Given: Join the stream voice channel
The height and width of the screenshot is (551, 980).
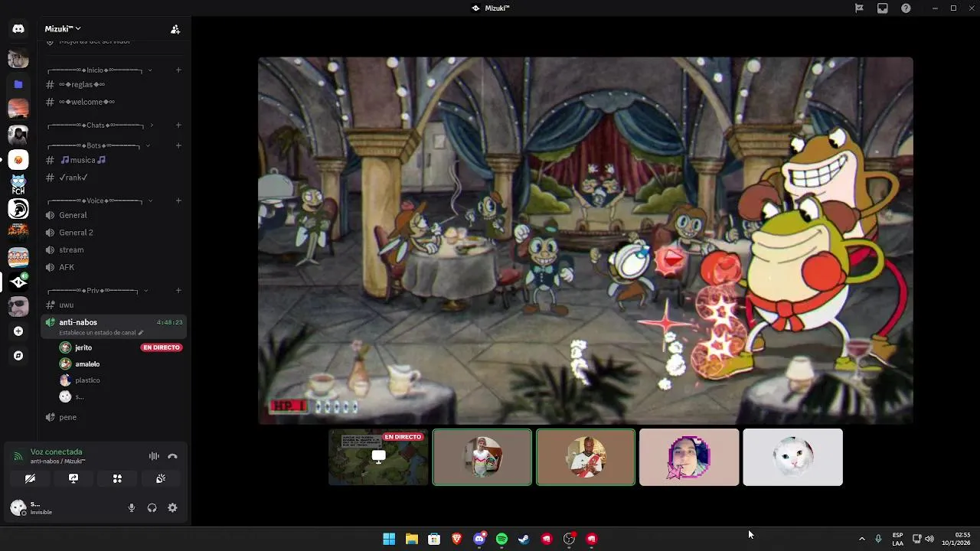Looking at the screenshot, I should pos(114,249).
